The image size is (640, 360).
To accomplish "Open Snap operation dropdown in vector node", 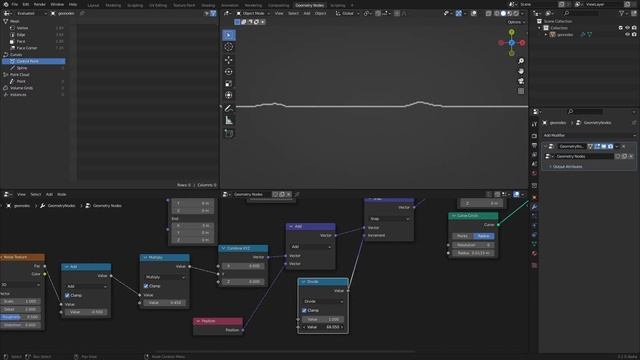I will click(x=389, y=219).
